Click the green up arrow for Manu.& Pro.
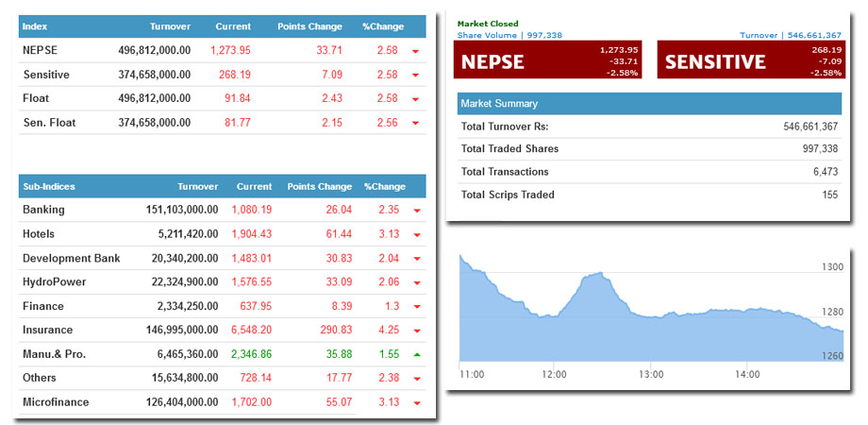This screenshot has width=868, height=425. [x=415, y=354]
